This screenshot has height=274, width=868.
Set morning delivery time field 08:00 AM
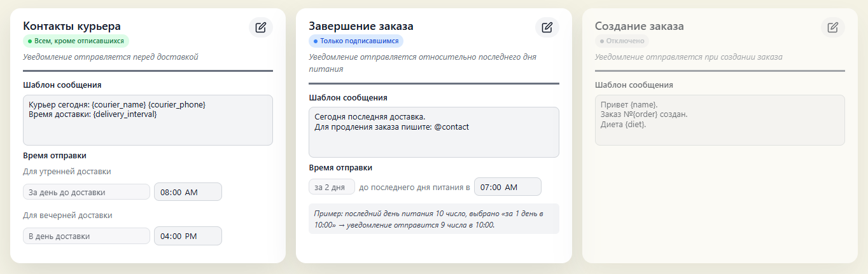tap(188, 192)
